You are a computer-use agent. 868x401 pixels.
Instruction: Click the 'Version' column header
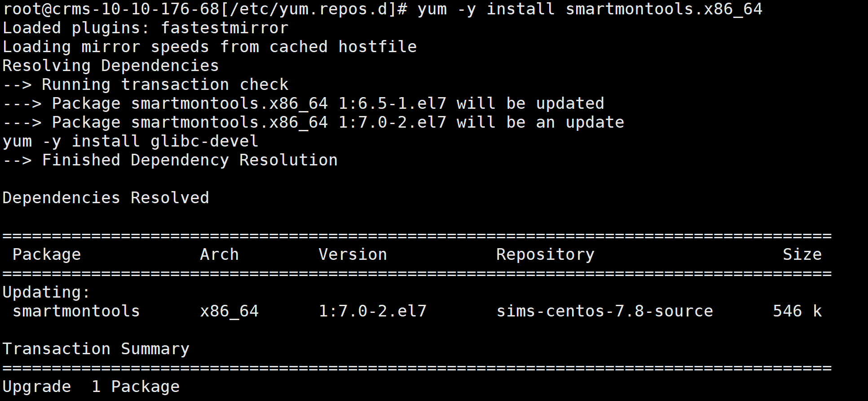pos(353,255)
